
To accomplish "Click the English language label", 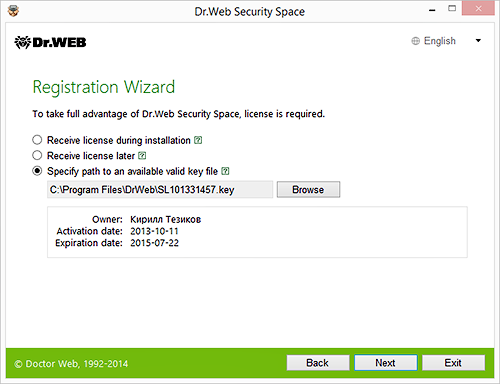I will (440, 41).
